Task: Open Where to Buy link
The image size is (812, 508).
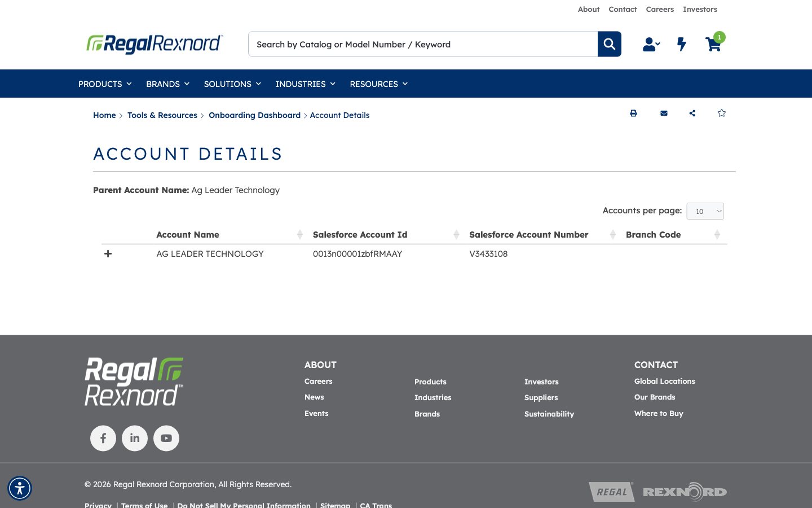Action: coord(659,414)
